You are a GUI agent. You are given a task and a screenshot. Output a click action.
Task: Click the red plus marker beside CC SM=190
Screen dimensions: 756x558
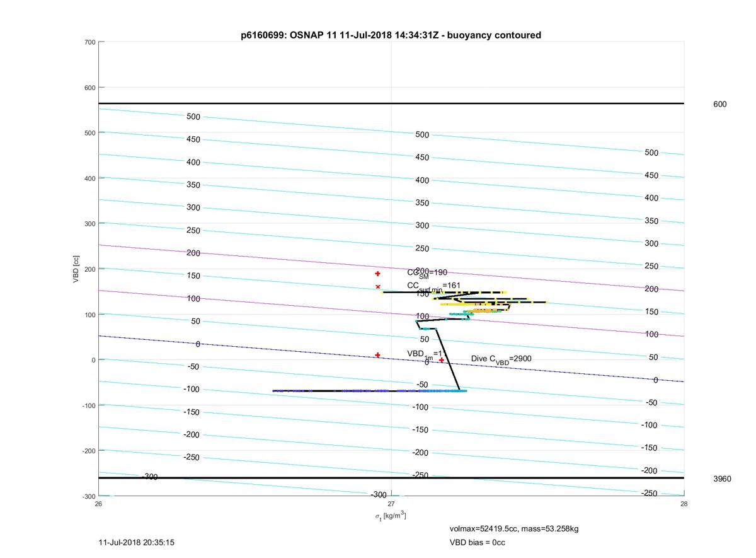(x=377, y=274)
